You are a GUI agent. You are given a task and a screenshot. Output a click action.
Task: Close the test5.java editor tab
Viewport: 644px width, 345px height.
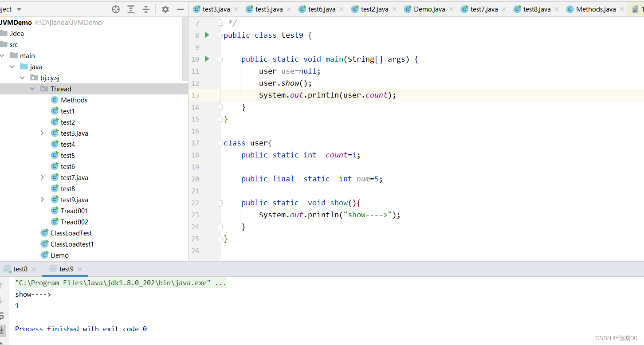click(x=288, y=9)
